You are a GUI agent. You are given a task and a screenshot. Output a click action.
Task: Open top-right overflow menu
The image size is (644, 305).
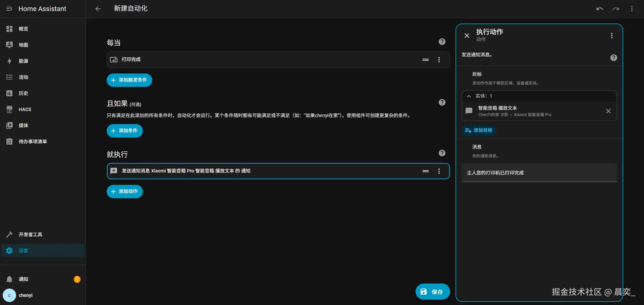632,9
